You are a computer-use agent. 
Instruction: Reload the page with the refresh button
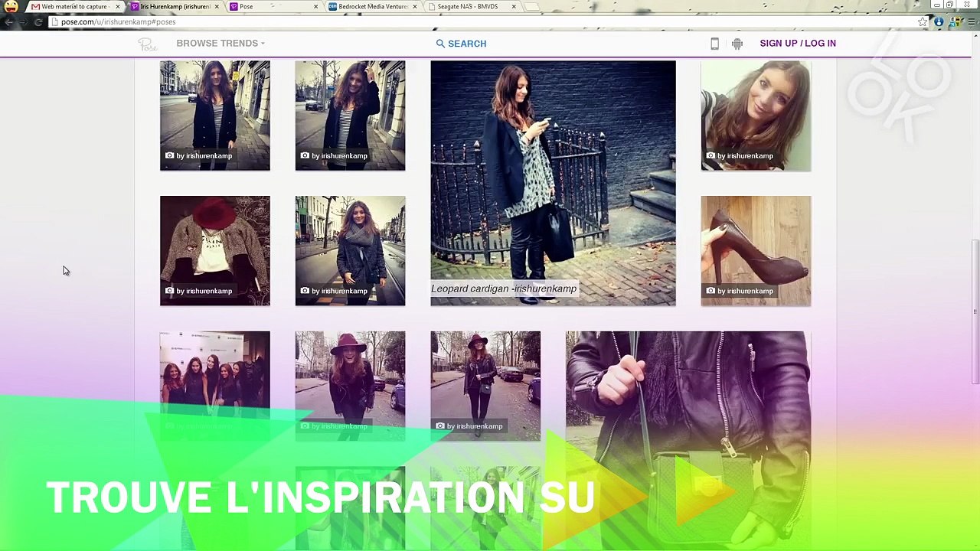38,22
